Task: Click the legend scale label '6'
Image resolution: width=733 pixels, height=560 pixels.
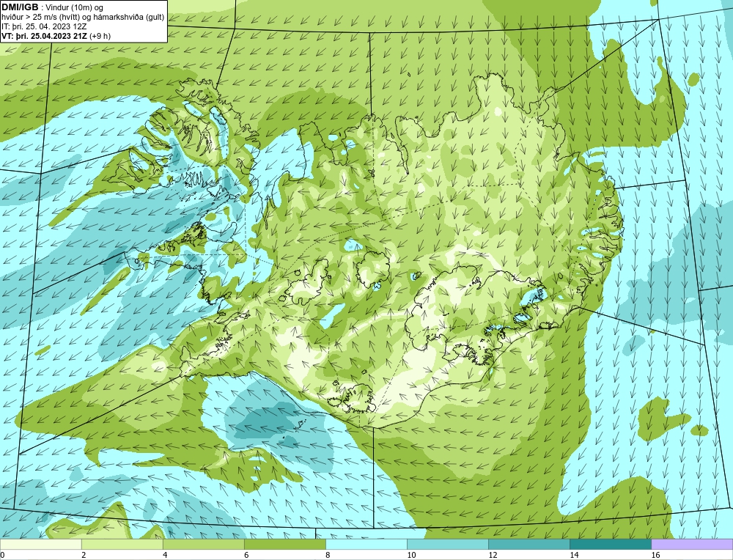Action: click(246, 555)
